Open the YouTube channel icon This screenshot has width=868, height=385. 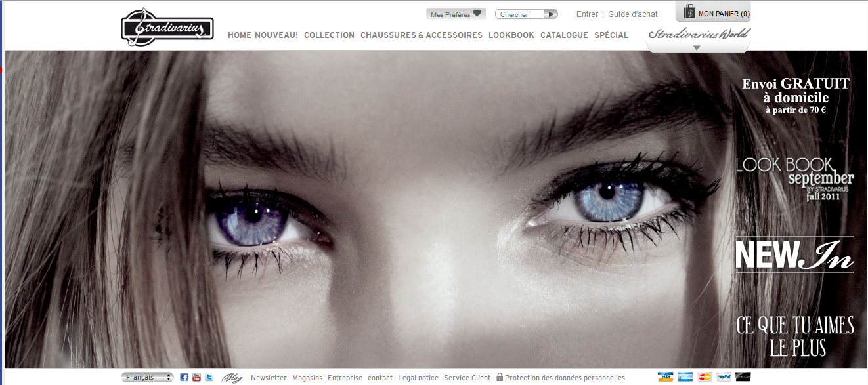tap(196, 377)
